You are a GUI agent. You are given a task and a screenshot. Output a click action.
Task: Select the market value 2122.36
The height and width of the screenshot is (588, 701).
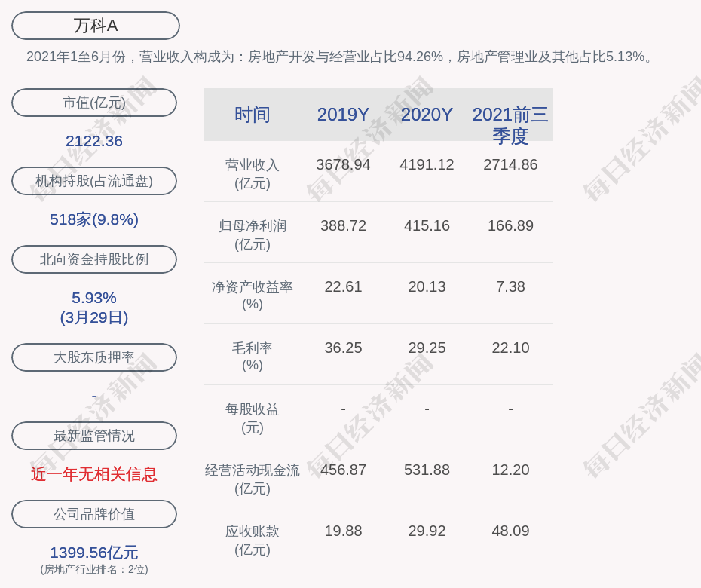tap(94, 141)
